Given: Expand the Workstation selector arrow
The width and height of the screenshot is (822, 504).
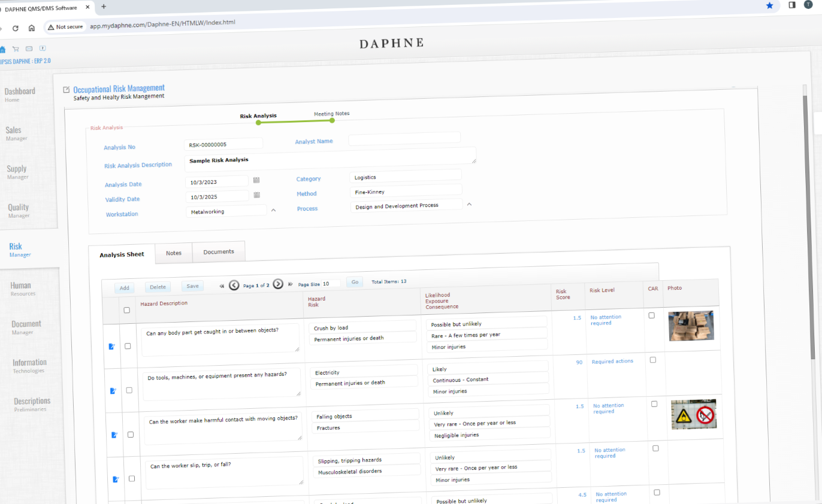Looking at the screenshot, I should (x=274, y=210).
